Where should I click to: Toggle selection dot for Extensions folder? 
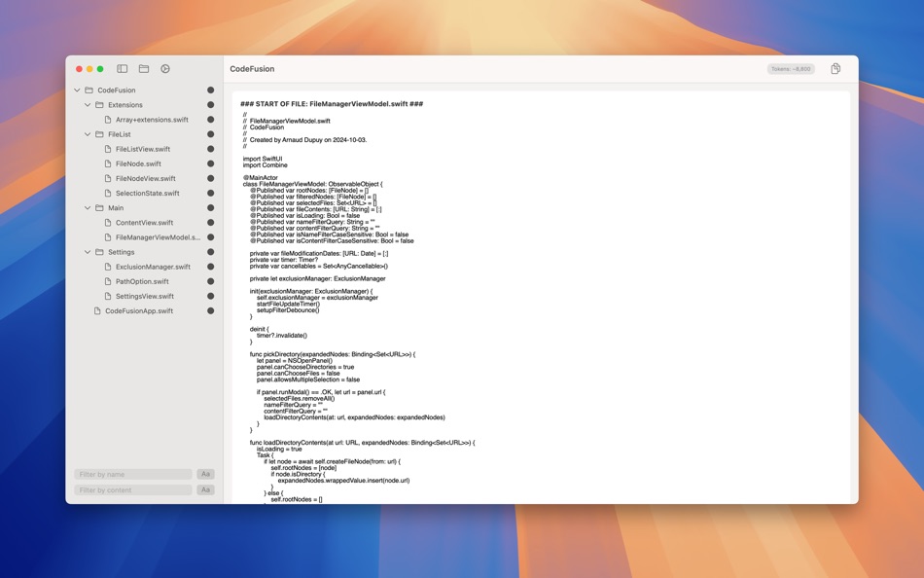(x=210, y=105)
